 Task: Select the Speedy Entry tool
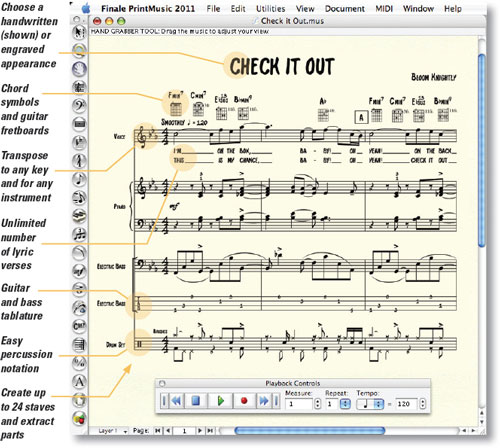[79, 197]
